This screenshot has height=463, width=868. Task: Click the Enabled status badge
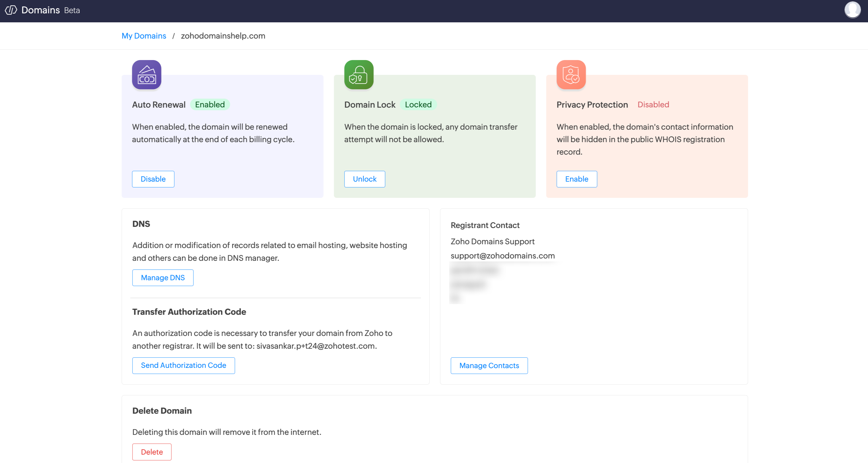coord(210,104)
